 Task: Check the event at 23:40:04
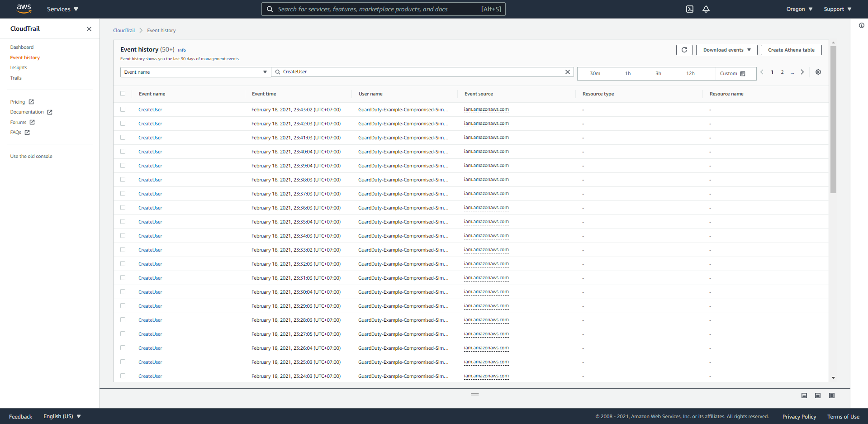click(123, 152)
